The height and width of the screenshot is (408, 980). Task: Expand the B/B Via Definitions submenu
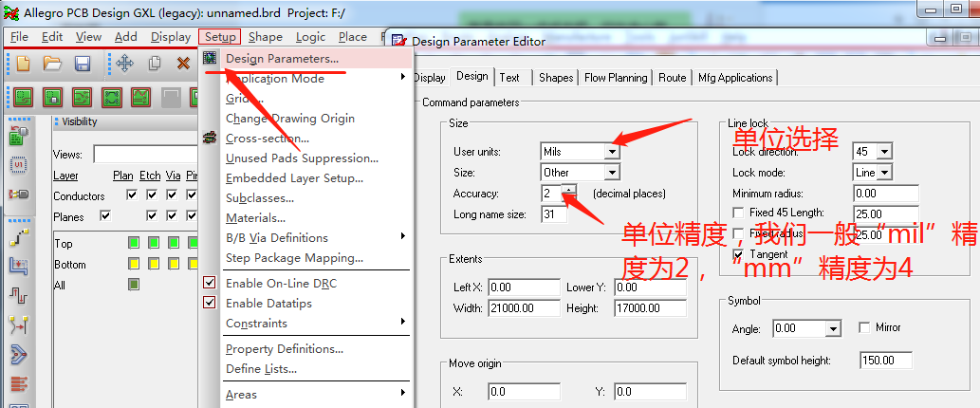click(404, 237)
